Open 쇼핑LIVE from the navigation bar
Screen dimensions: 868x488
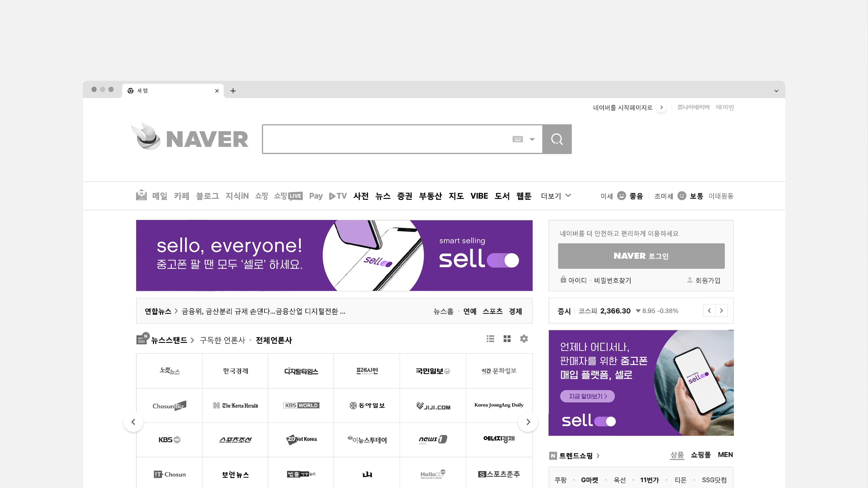coord(288,196)
